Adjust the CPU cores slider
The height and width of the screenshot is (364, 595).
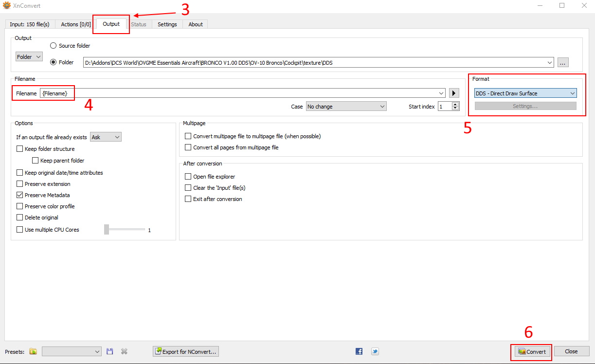(107, 229)
